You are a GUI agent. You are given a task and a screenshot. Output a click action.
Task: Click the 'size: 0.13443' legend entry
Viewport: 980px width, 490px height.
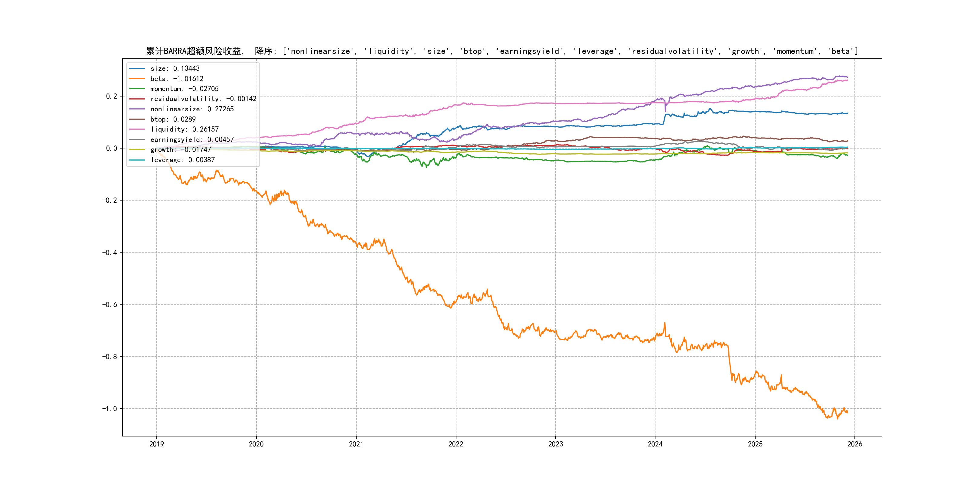[x=175, y=68]
